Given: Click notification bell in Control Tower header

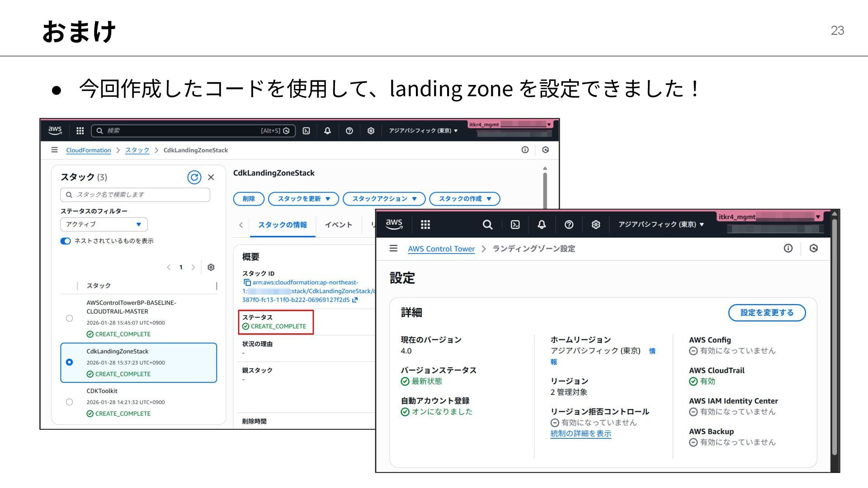Looking at the screenshot, I should [542, 225].
